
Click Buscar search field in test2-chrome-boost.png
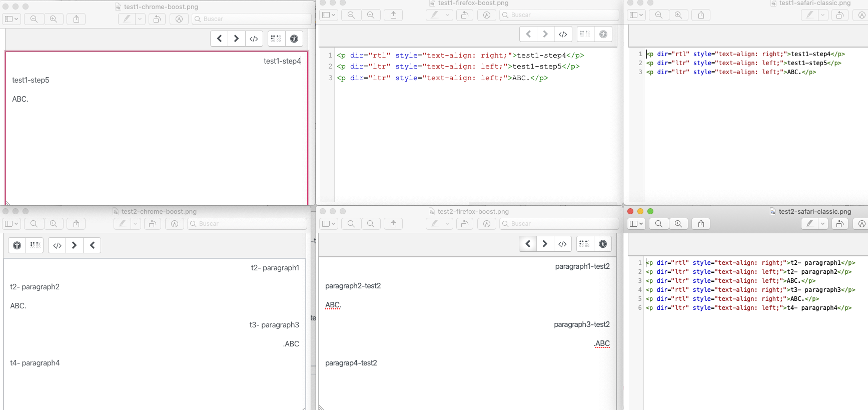(247, 224)
